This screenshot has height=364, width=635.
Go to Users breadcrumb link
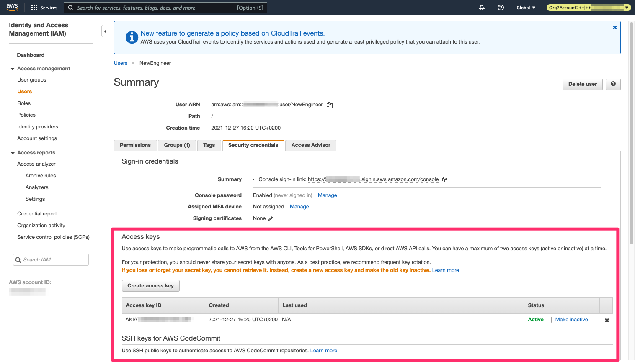[121, 63]
